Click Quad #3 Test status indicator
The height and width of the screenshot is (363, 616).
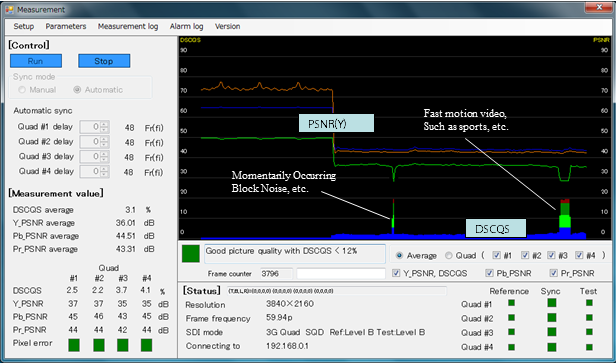point(589,332)
